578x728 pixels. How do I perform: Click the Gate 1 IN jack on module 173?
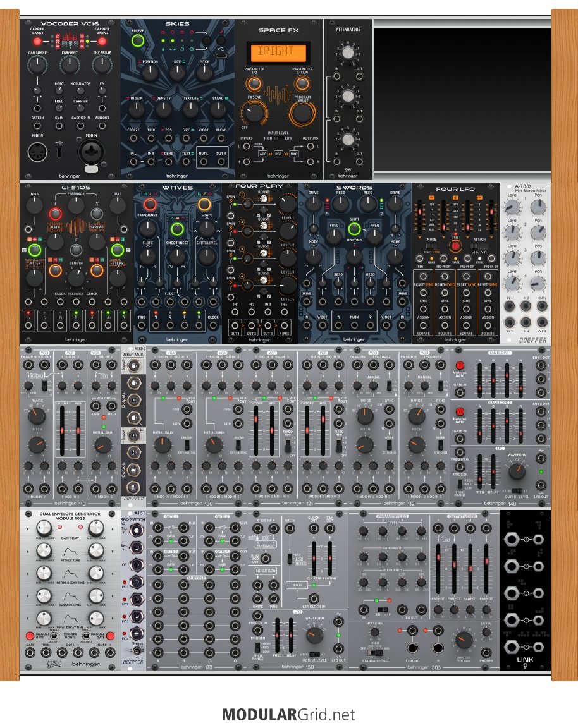[158, 528]
